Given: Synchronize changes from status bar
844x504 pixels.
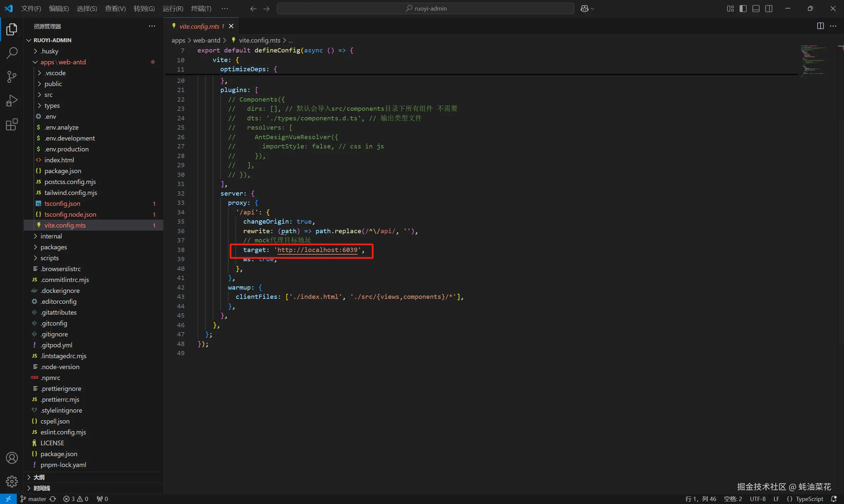Looking at the screenshot, I should [53, 499].
